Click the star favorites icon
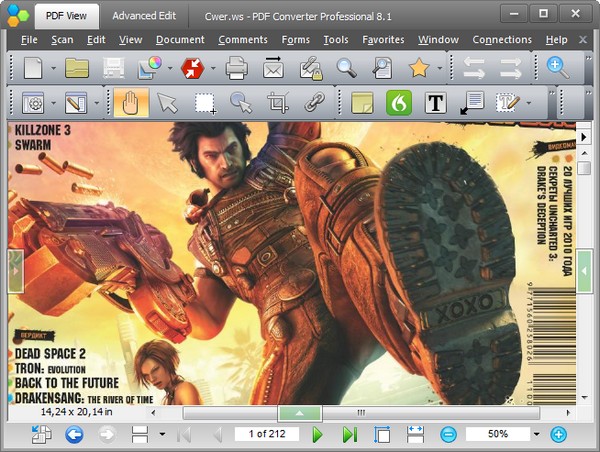This screenshot has width=600, height=452. 419,68
